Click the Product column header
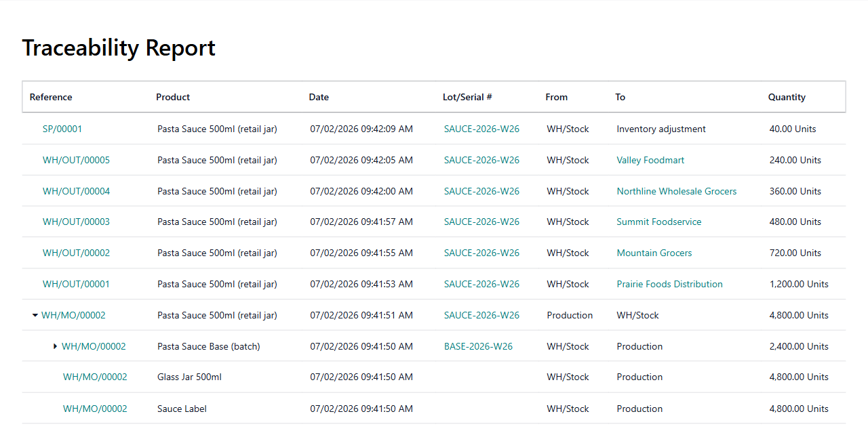 [173, 97]
